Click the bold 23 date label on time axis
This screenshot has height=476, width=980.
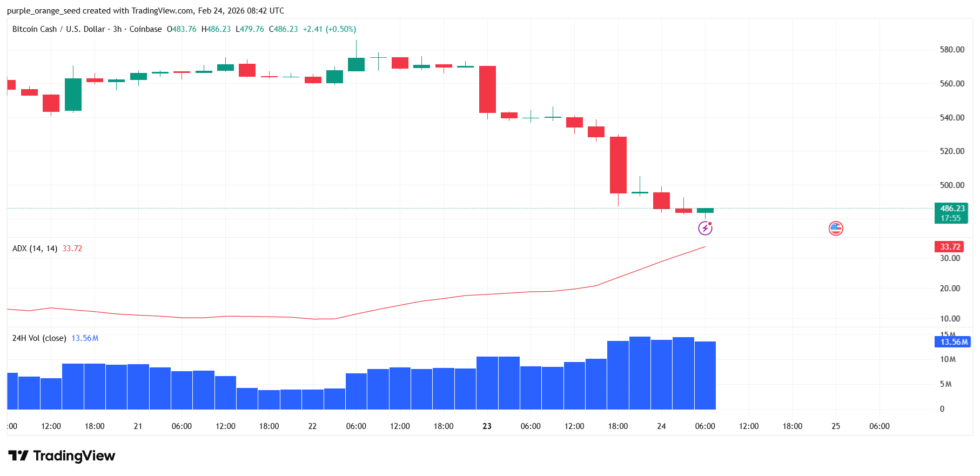click(x=487, y=426)
